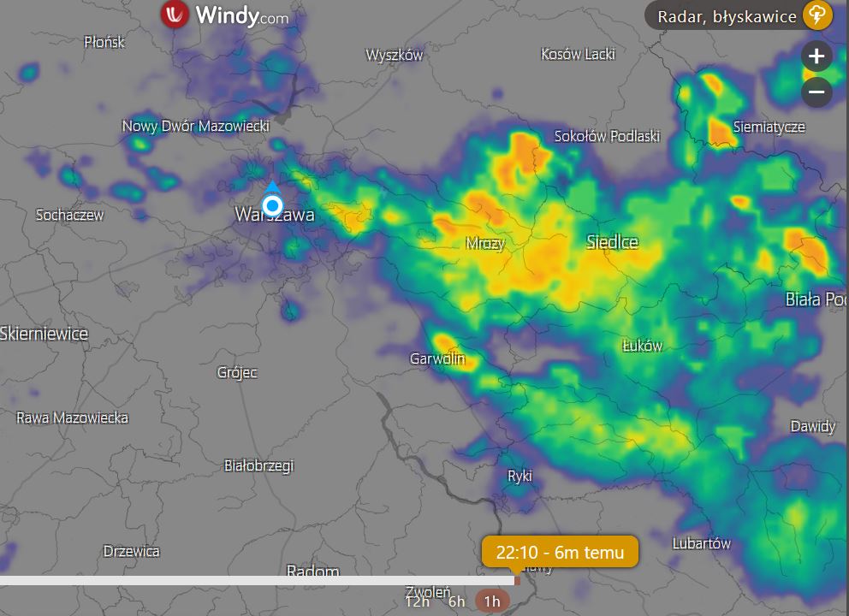Click the Siedlce city label
The width and height of the screenshot is (849, 616).
point(613,242)
